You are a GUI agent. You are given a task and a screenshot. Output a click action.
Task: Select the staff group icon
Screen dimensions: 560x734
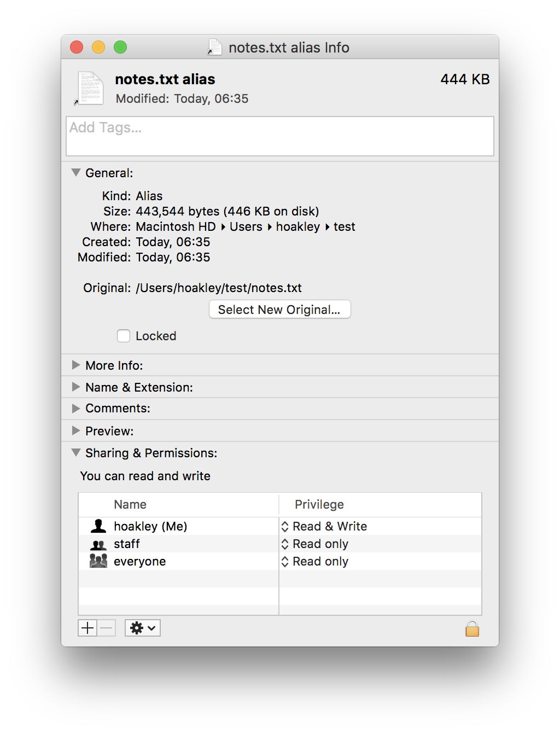click(98, 544)
